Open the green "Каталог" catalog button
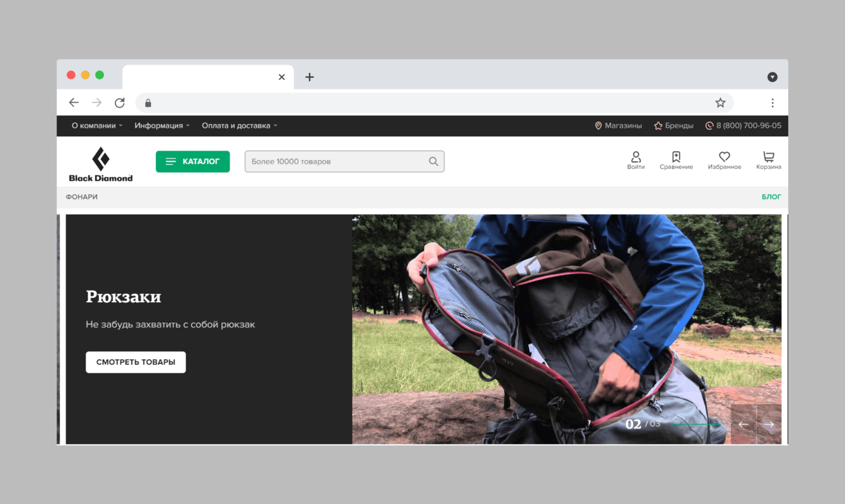The width and height of the screenshot is (845, 504). (x=193, y=161)
